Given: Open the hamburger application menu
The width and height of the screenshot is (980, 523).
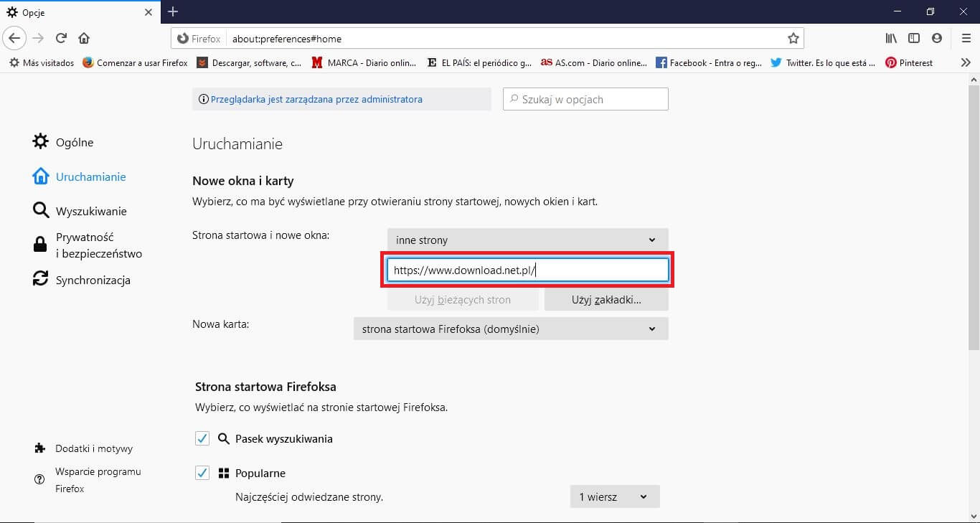Looking at the screenshot, I should 966,38.
